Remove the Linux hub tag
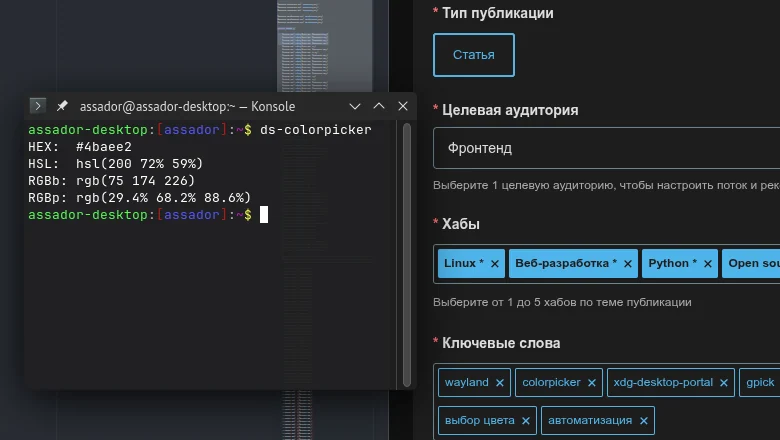 click(494, 264)
